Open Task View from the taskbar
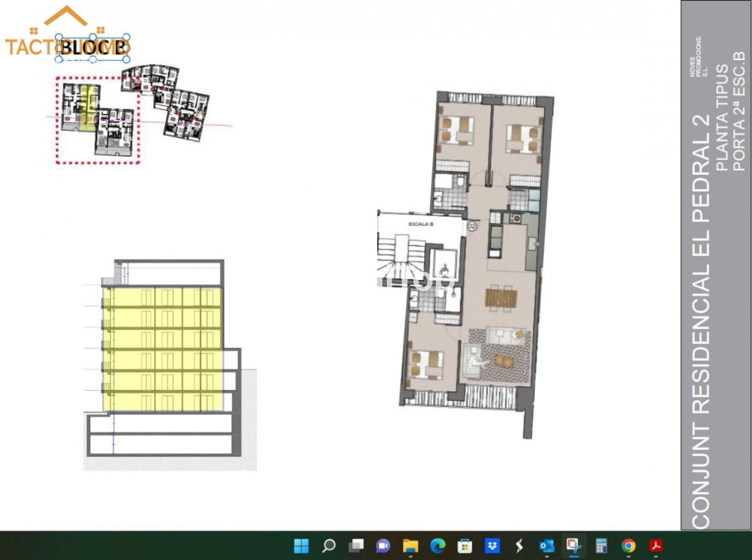The height and width of the screenshot is (560, 752). [x=356, y=545]
